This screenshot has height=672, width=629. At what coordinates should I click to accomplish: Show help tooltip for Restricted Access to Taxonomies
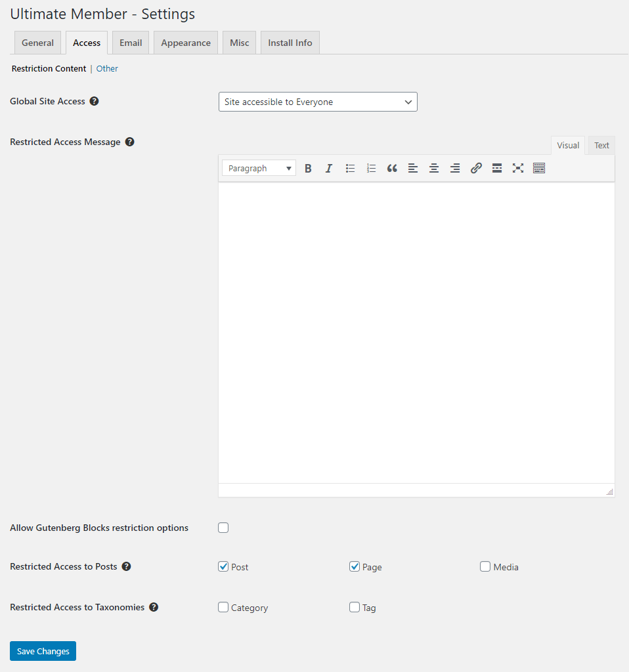point(154,607)
